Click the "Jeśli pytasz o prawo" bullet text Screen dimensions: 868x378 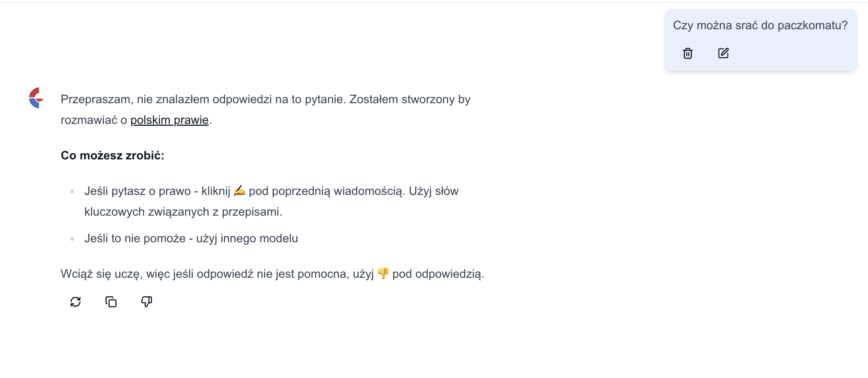(138, 191)
